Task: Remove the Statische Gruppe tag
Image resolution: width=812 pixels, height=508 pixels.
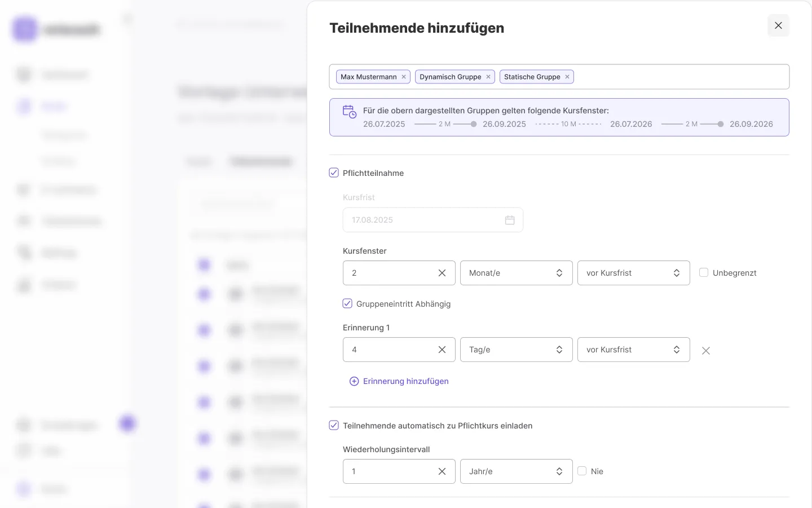Action: (567, 77)
